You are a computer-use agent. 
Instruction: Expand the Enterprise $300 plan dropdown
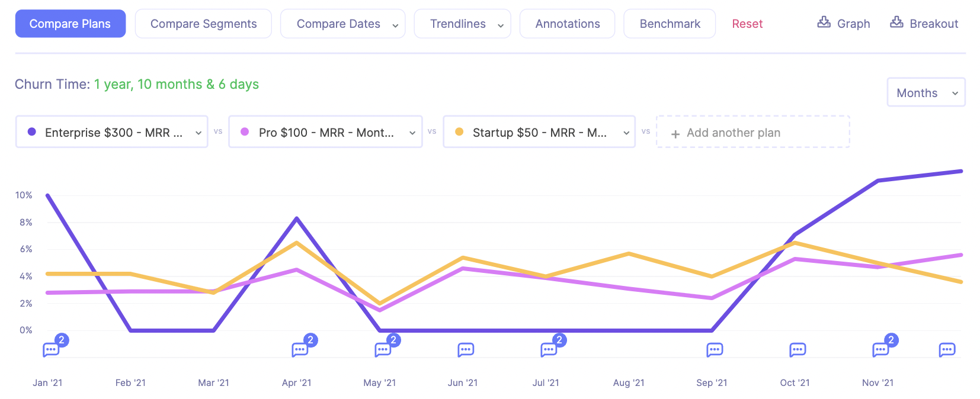[112, 132]
